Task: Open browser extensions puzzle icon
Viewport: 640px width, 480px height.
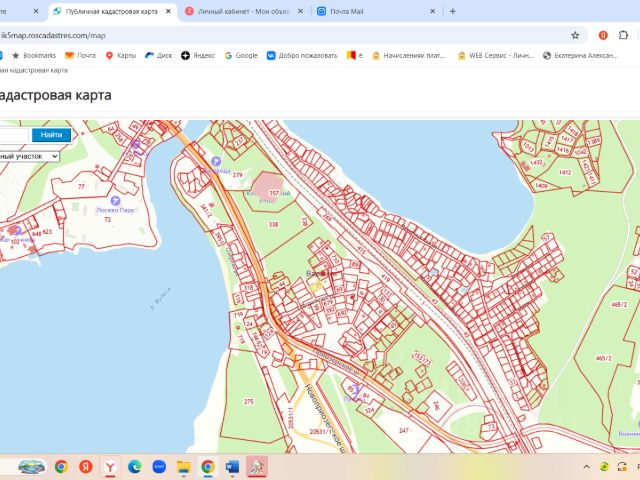Action: click(x=623, y=34)
